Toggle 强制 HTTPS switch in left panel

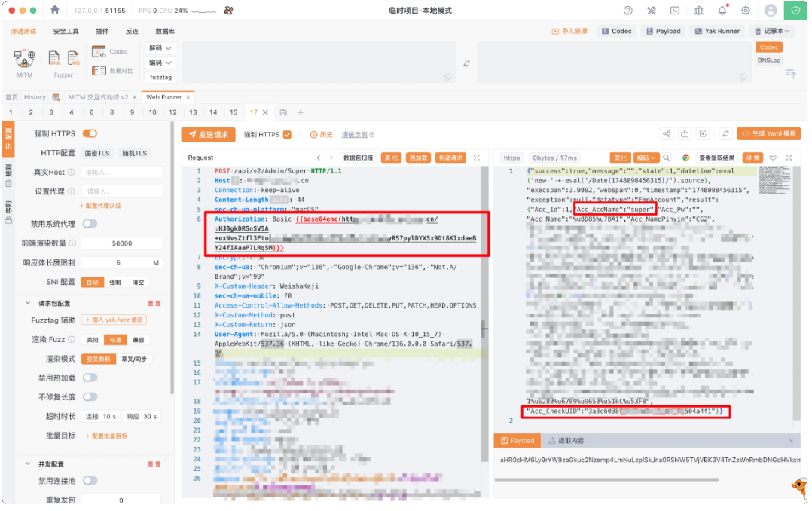point(90,133)
